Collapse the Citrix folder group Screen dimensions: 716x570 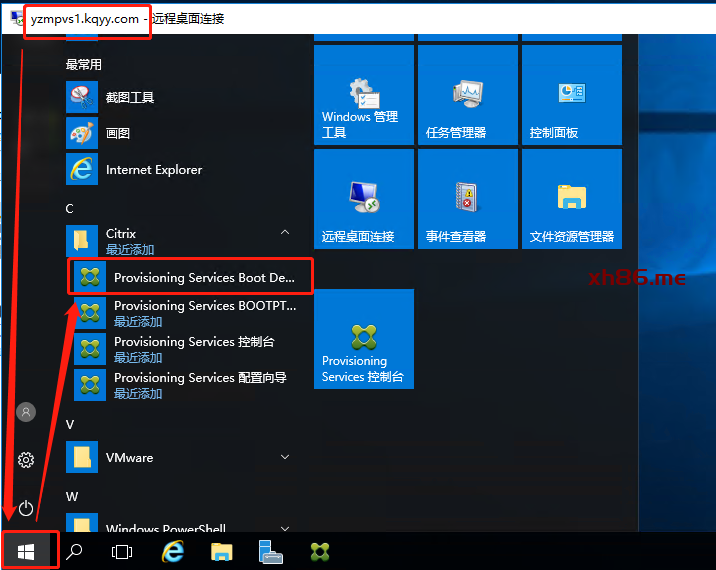[x=285, y=233]
